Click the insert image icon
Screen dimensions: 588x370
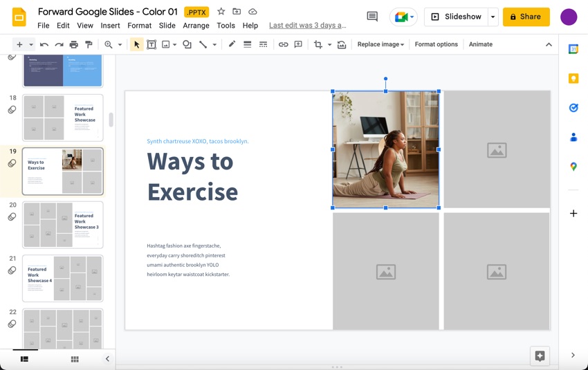pos(165,45)
